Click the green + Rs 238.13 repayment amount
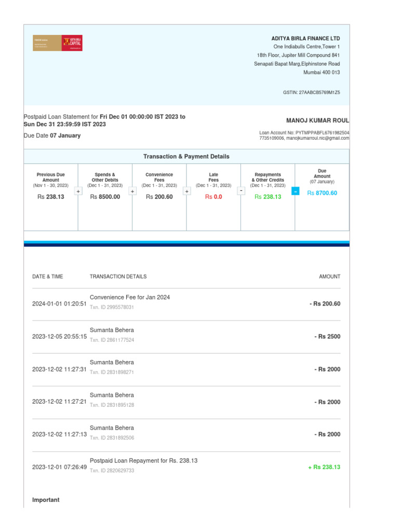 (x=324, y=467)
